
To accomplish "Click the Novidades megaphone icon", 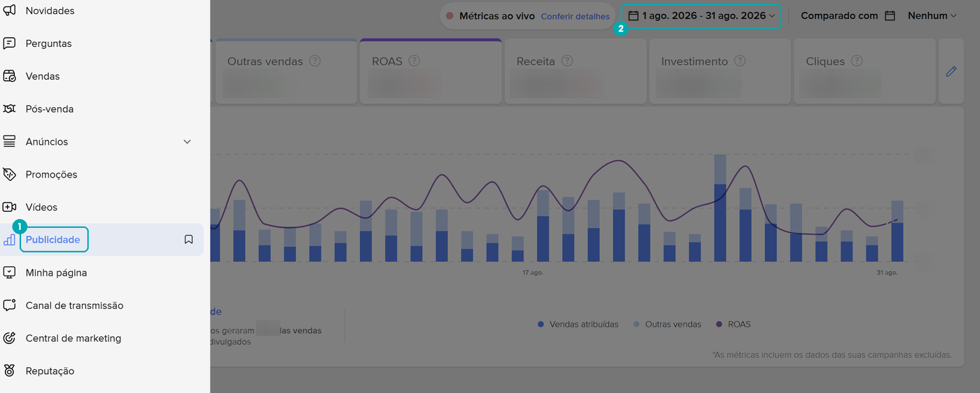I will pyautogui.click(x=9, y=10).
